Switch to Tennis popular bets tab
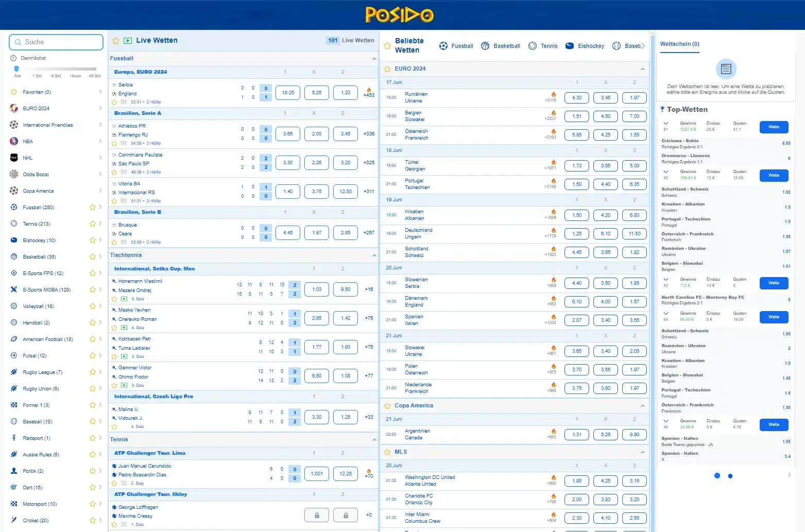Viewport: 805px width, 532px height. coord(543,46)
